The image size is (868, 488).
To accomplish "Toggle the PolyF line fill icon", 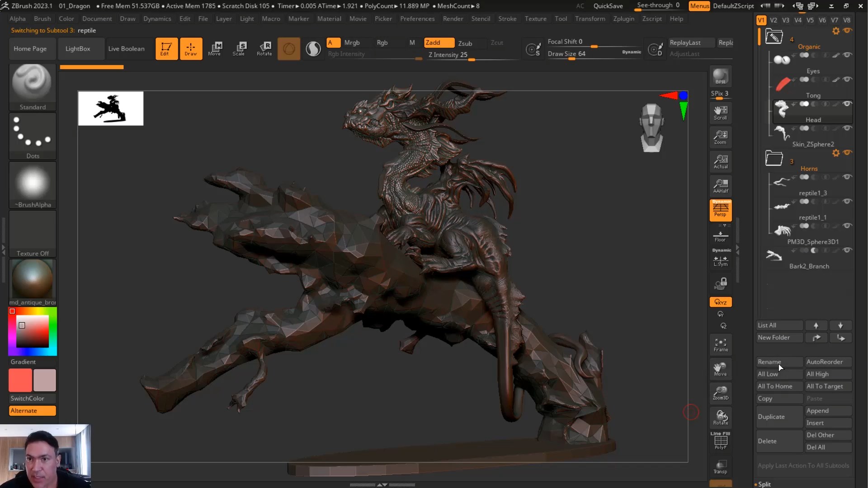I will click(x=720, y=441).
